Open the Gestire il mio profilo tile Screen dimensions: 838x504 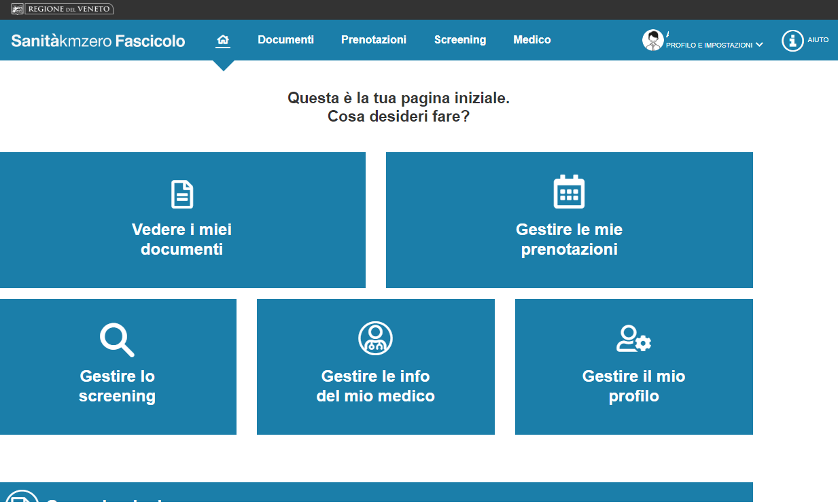634,367
